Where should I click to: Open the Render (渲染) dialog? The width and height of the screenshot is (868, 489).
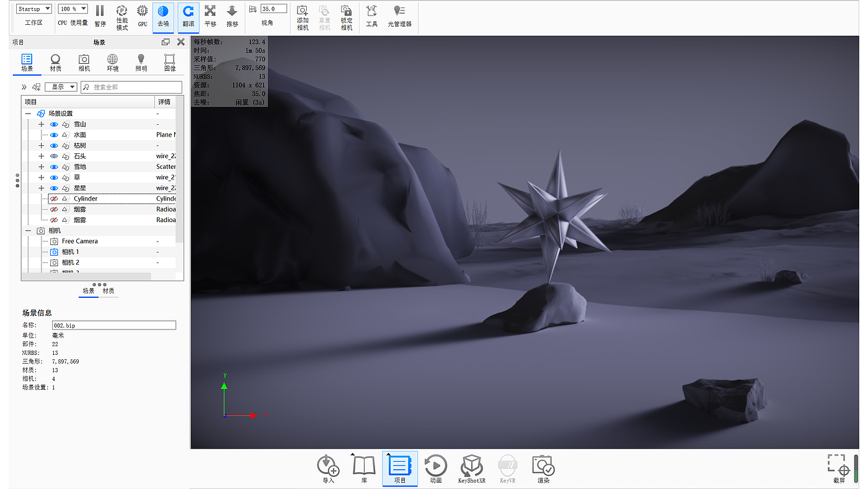click(543, 469)
